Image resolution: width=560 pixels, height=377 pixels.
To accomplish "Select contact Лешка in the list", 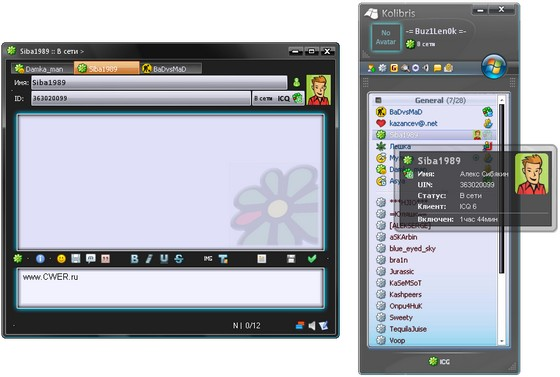I will point(434,146).
